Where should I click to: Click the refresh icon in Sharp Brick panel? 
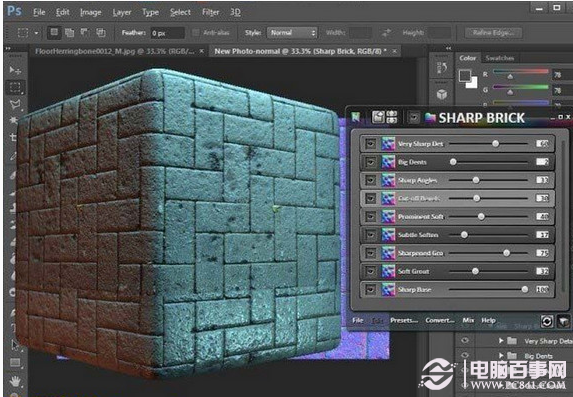click(x=547, y=321)
